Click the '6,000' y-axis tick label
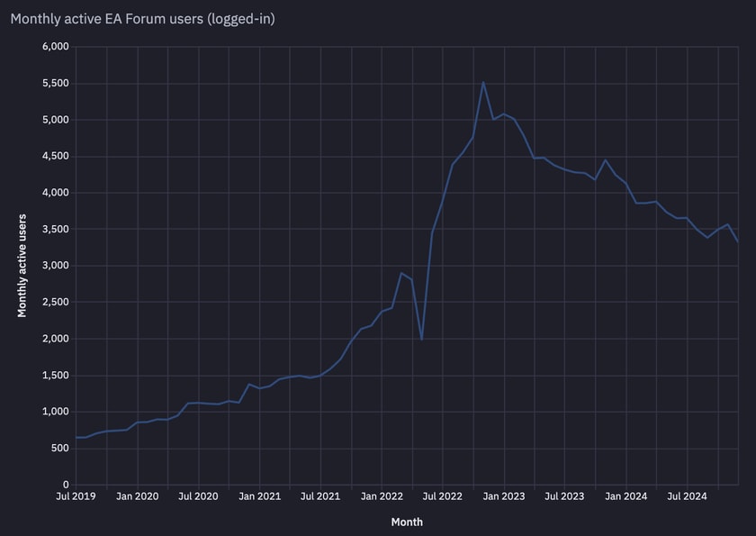 click(56, 47)
